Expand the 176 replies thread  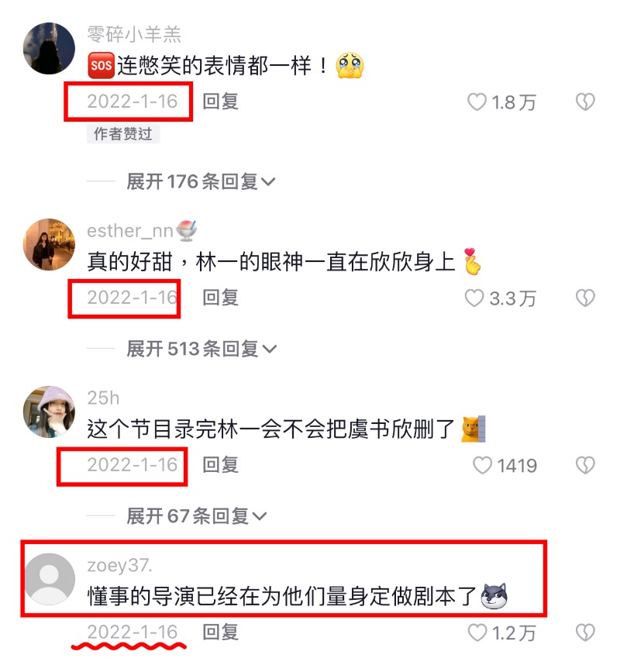201,181
